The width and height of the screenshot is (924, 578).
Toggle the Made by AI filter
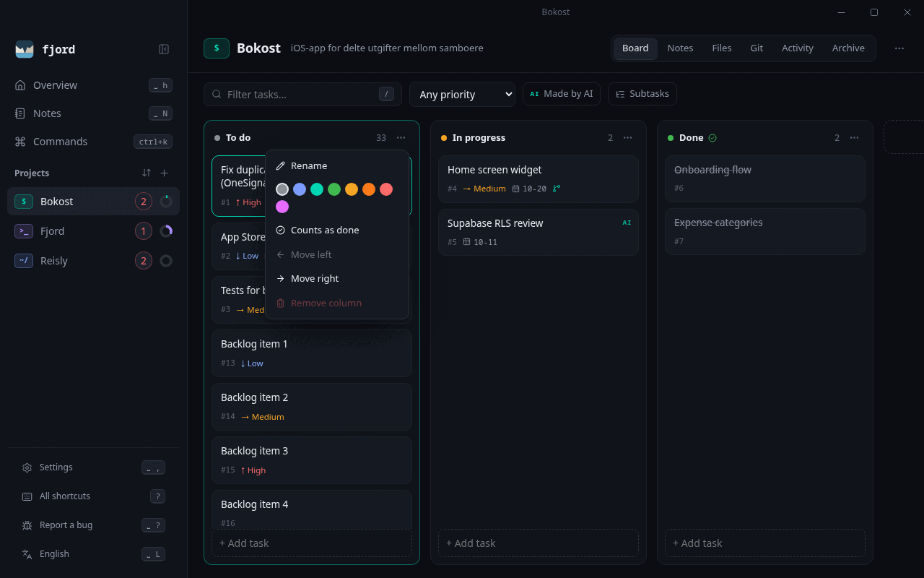point(562,94)
